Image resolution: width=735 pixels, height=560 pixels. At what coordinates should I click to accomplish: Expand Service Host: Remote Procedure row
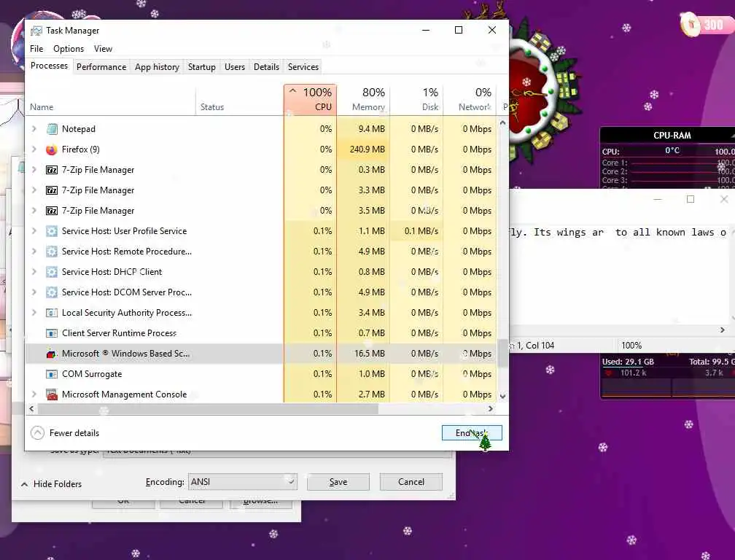[x=34, y=252]
